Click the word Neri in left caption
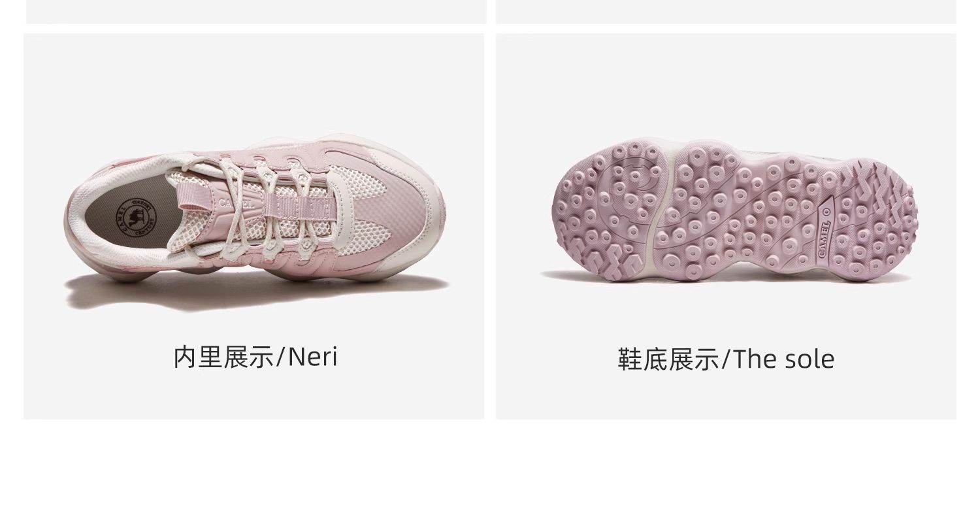Viewport: 980px width, 509px height. [313, 357]
